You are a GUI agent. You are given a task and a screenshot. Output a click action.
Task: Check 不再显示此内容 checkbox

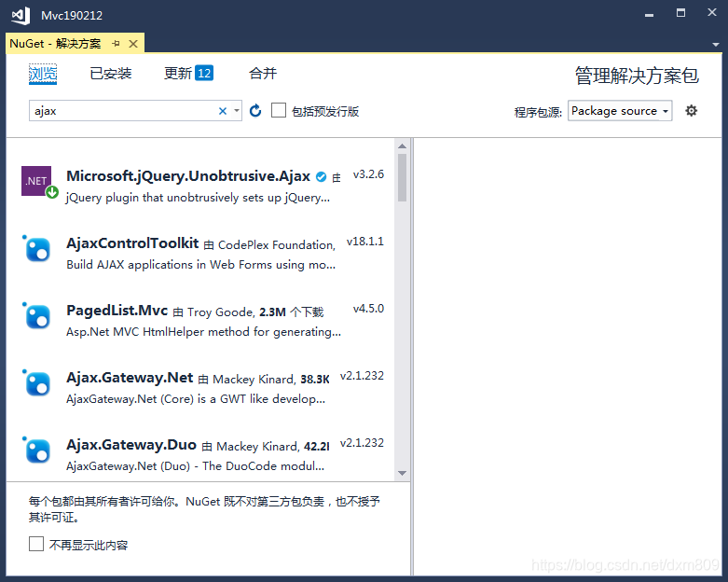36,544
